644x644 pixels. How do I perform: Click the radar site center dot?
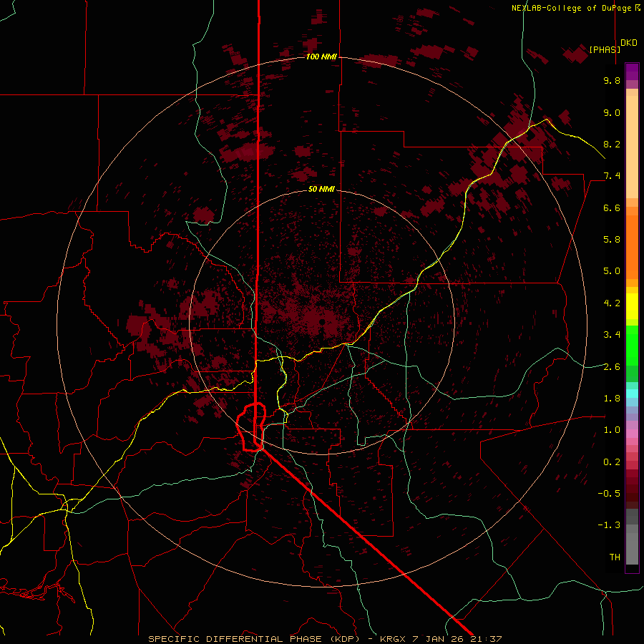click(322, 321)
